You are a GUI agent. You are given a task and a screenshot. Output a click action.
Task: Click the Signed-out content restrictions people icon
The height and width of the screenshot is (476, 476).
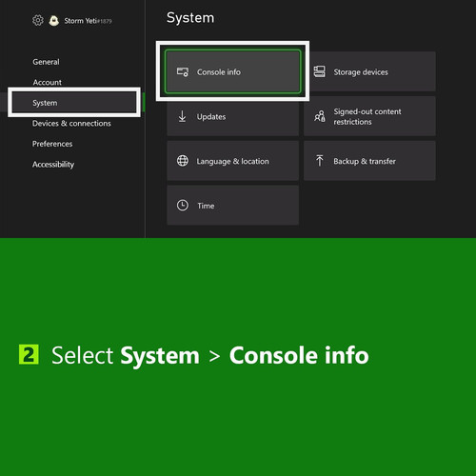coord(320,116)
